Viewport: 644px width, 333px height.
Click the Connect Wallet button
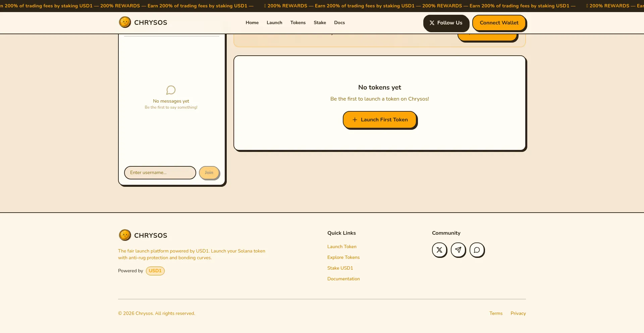499,23
